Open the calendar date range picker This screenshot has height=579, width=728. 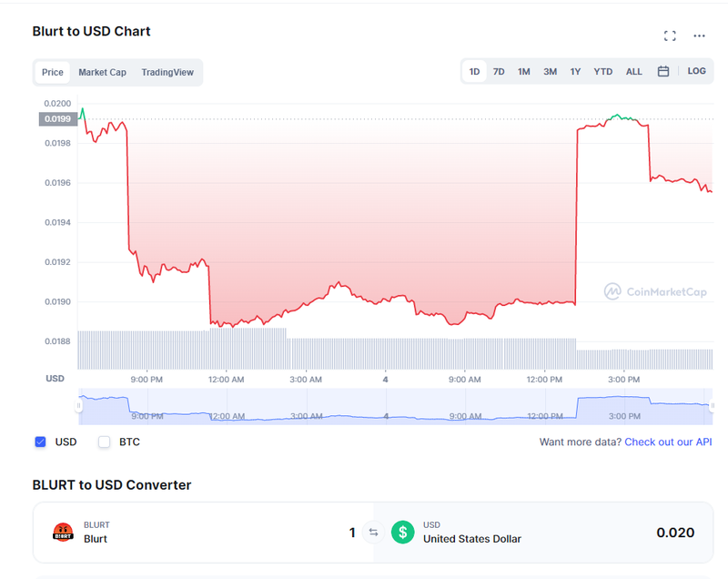pos(663,72)
